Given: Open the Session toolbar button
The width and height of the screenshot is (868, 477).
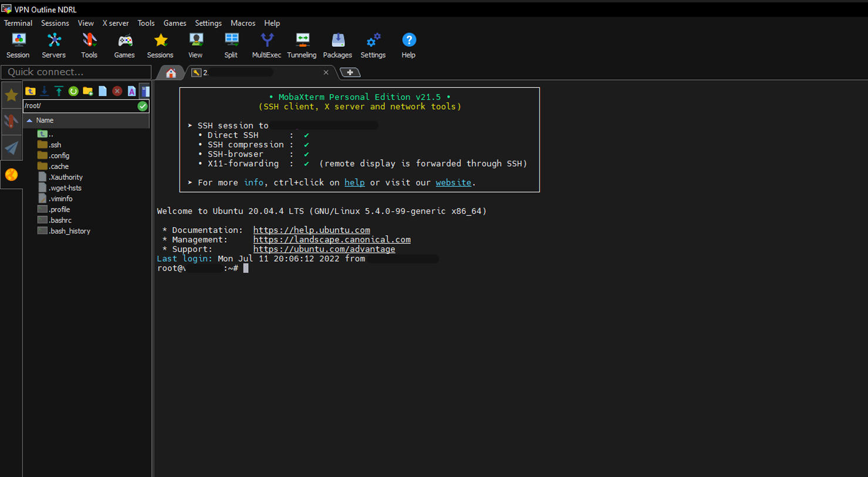Looking at the screenshot, I should pos(18,46).
